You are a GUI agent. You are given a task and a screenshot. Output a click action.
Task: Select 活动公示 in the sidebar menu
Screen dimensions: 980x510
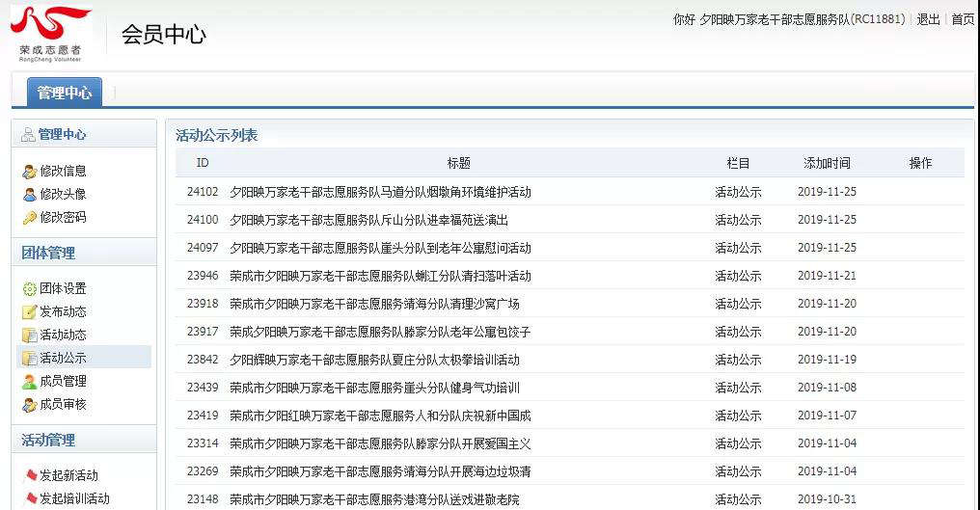click(x=63, y=359)
